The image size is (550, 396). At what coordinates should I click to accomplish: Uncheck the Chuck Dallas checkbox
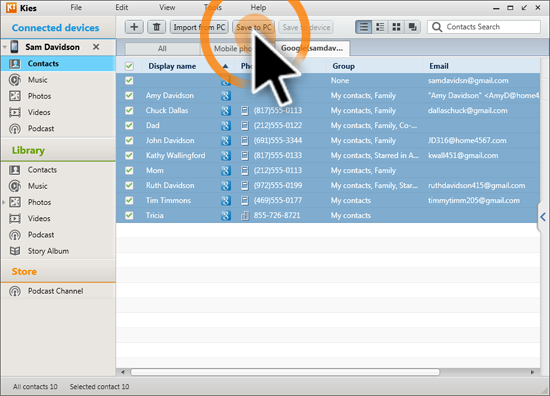point(129,110)
